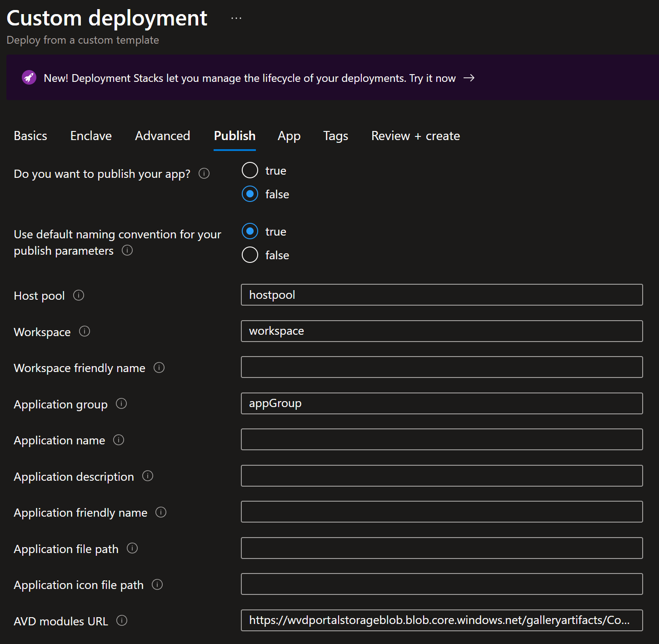Go to Review + create tab
The width and height of the screenshot is (659, 644).
coord(416,136)
